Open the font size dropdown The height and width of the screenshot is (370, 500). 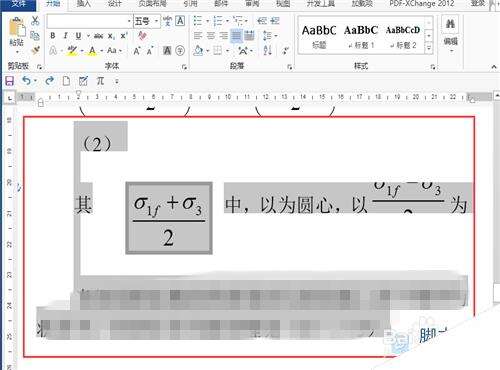(156, 21)
